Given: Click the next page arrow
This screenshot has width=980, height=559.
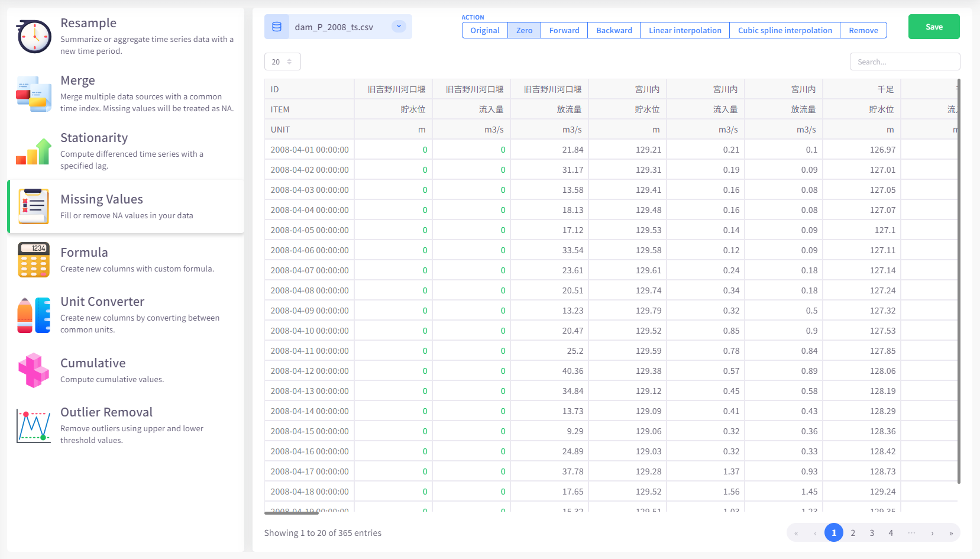Looking at the screenshot, I should coord(932,533).
